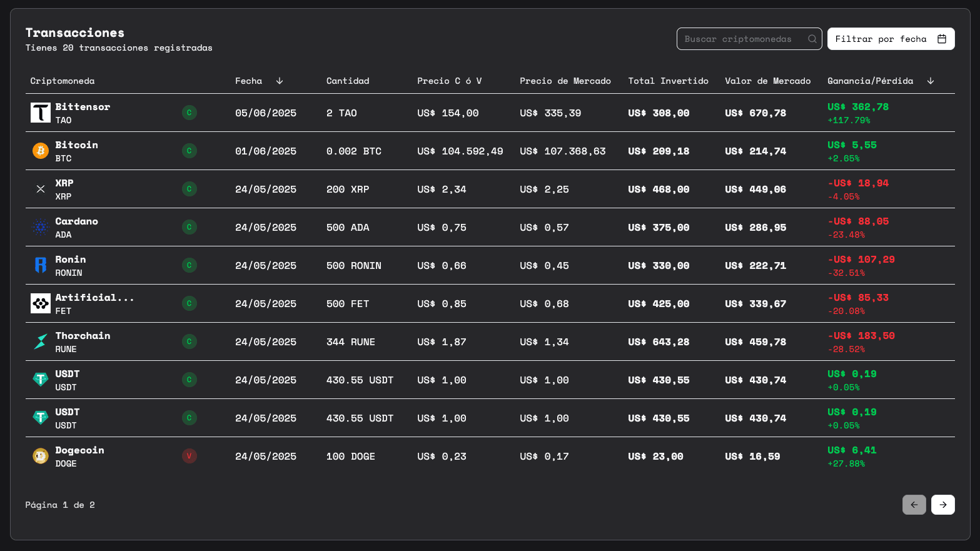The height and width of the screenshot is (551, 980).
Task: Click the 200 XRP quantity cell
Action: [x=348, y=190]
